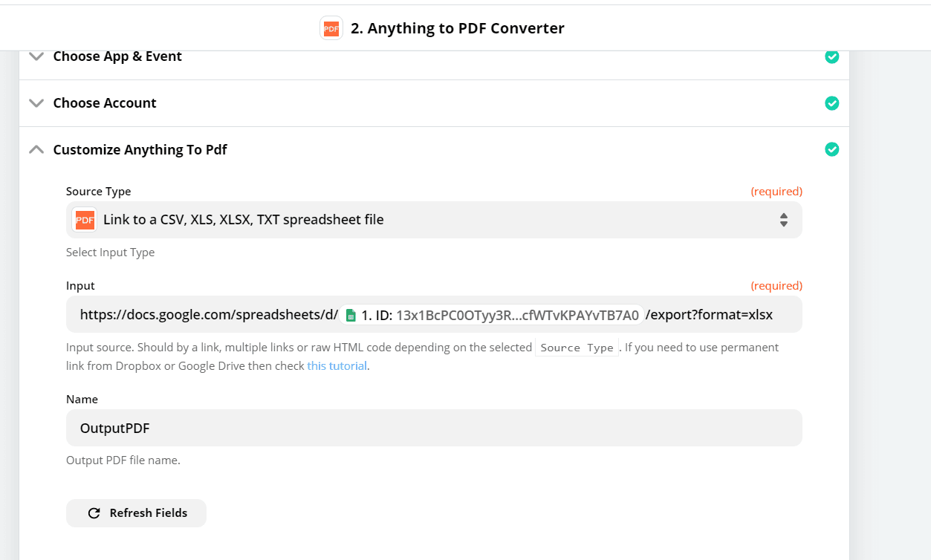Open the "this tutorial" link

point(337,365)
